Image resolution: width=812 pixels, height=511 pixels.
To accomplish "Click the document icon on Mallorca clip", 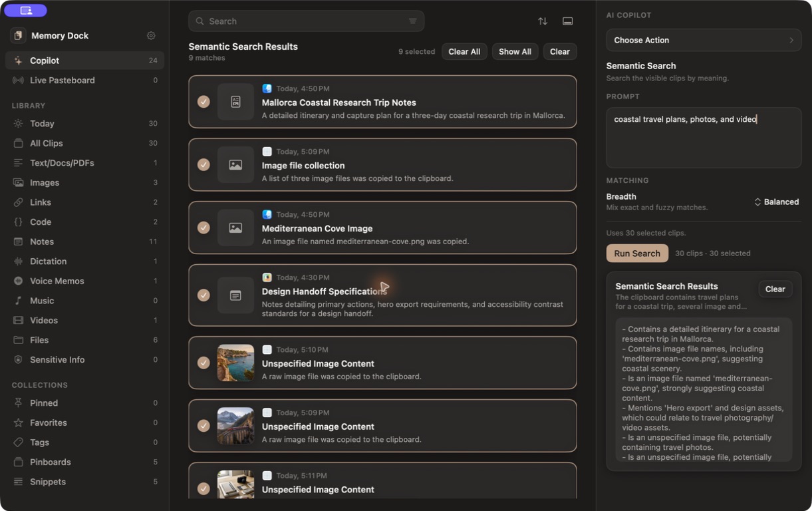I will [x=235, y=102].
